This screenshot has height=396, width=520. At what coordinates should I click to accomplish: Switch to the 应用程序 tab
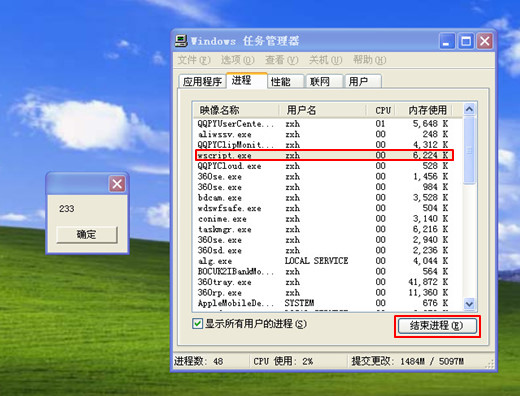[x=202, y=82]
